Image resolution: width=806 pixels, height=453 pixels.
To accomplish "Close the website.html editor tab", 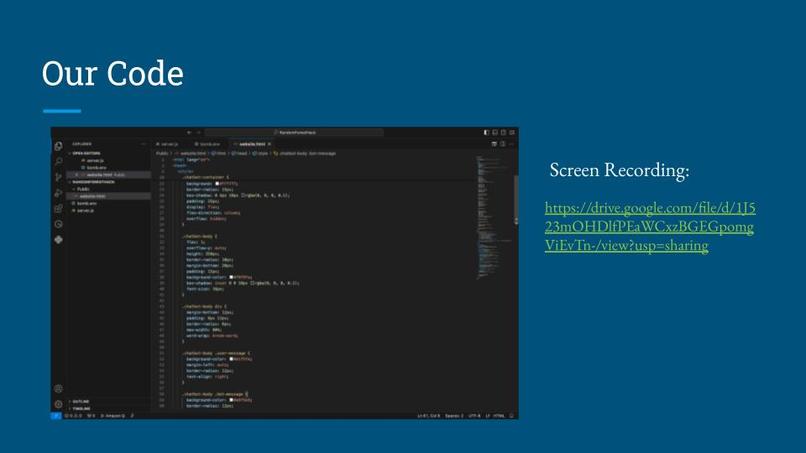I will 269,144.
